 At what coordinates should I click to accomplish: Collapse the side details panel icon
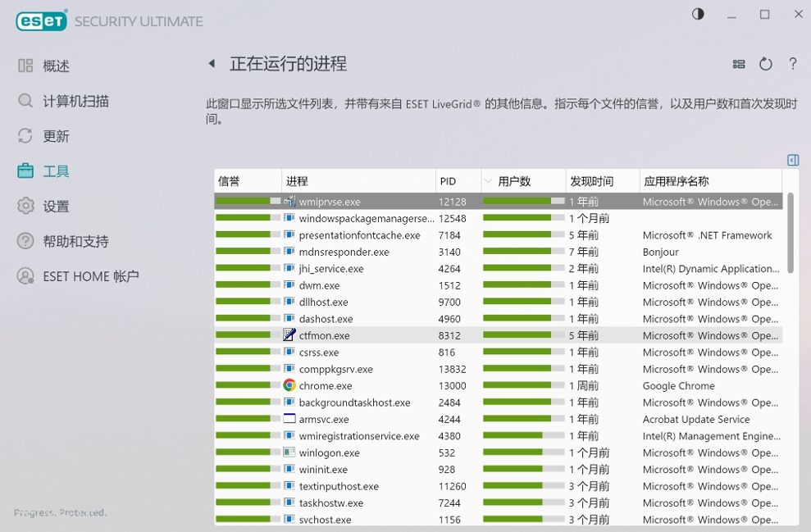tap(792, 161)
